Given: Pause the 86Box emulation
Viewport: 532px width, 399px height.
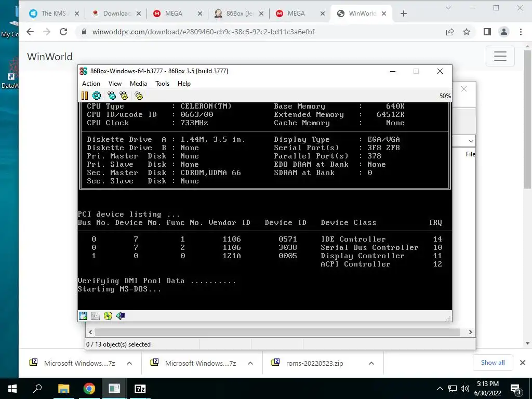Looking at the screenshot, I should [85, 96].
